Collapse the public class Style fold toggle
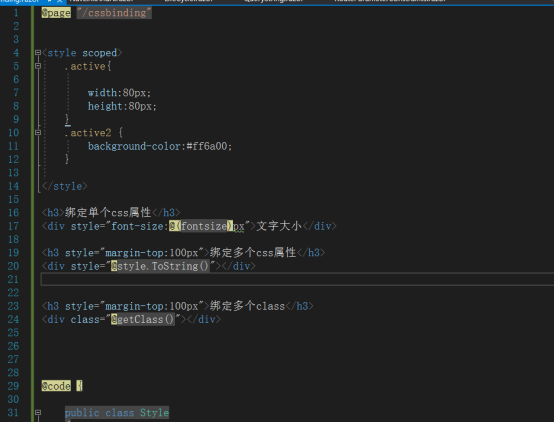 pyautogui.click(x=38, y=412)
